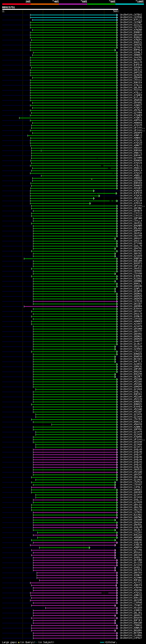This screenshot has height=644, width=146.
Task: Select the UniRef100_B9EVK1 label
Action: [x=131, y=394]
